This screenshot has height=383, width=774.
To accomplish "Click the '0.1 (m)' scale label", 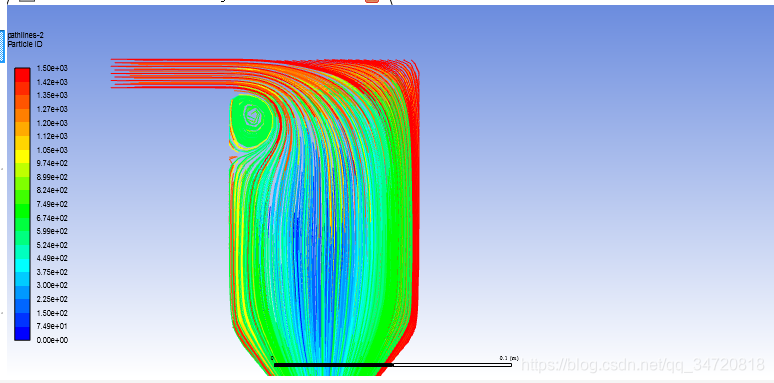I will 509,358.
